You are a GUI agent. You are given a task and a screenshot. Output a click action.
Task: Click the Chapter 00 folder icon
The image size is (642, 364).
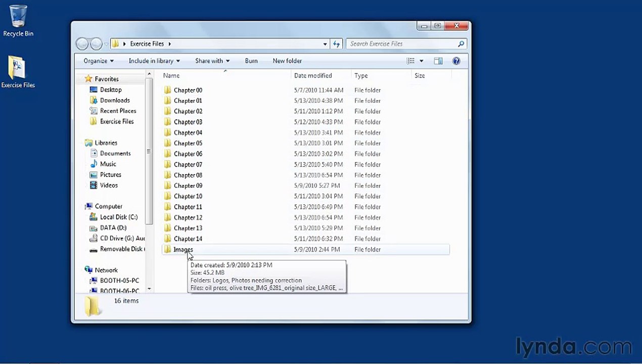click(168, 90)
